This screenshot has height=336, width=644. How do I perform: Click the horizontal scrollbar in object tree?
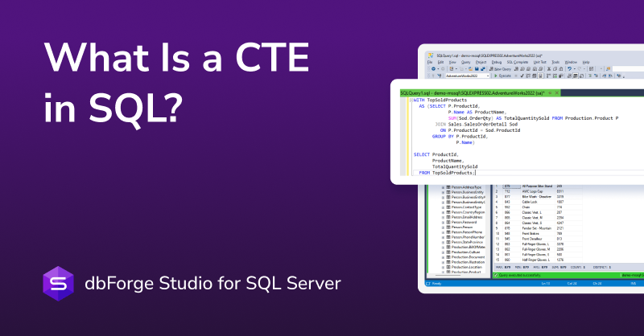point(448,275)
